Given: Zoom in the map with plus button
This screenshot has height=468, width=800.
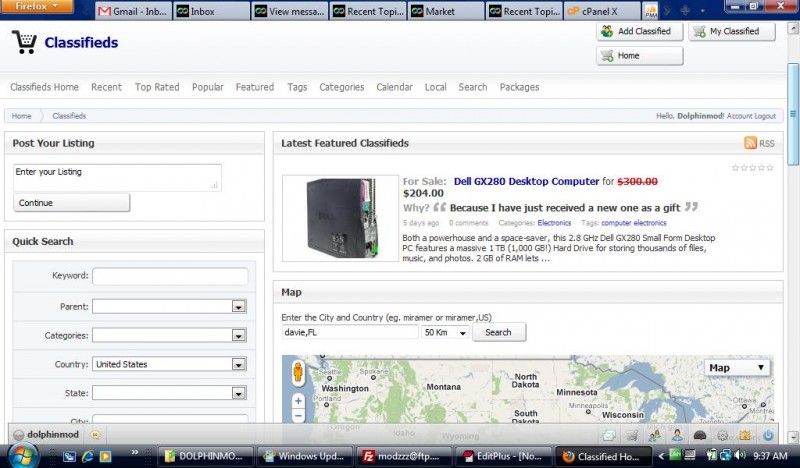Looking at the screenshot, I should [298, 401].
